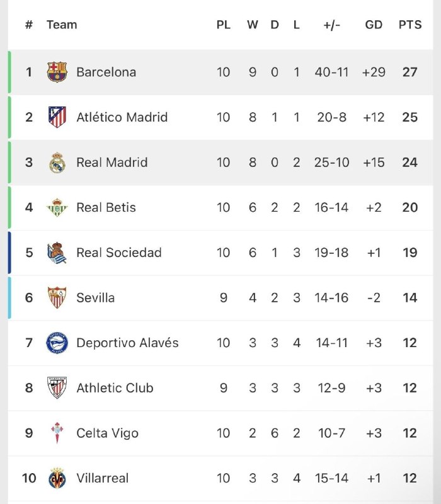Click the Villarreal club crest
The width and height of the screenshot is (441, 504).
coord(57,478)
